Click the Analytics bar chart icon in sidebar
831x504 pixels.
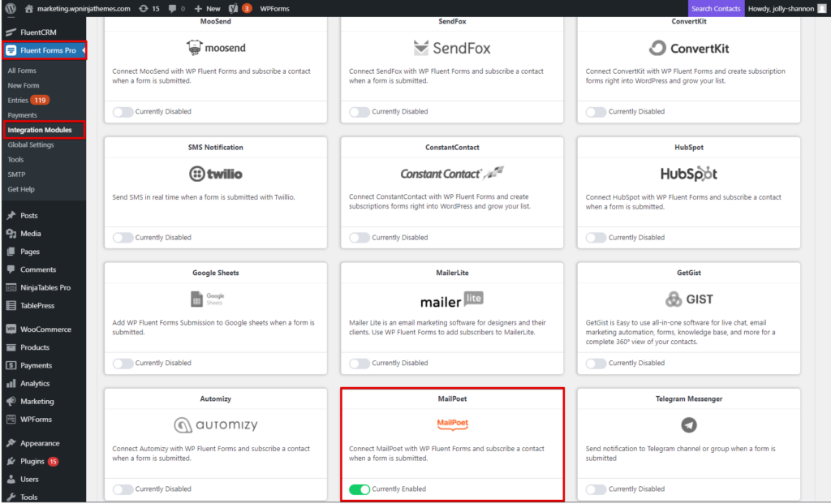point(11,384)
